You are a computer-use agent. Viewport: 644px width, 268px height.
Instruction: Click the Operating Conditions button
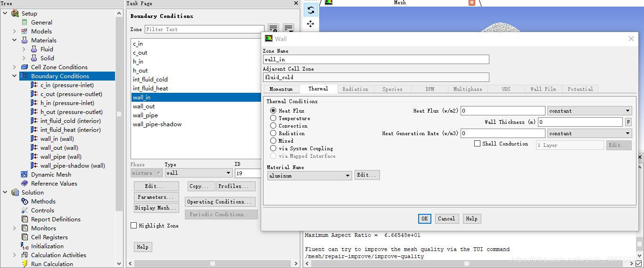click(220, 202)
